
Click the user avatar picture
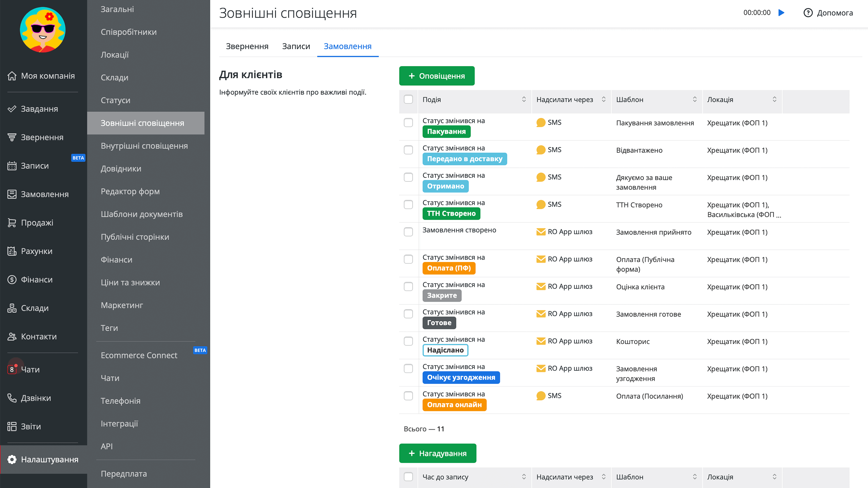point(43,30)
